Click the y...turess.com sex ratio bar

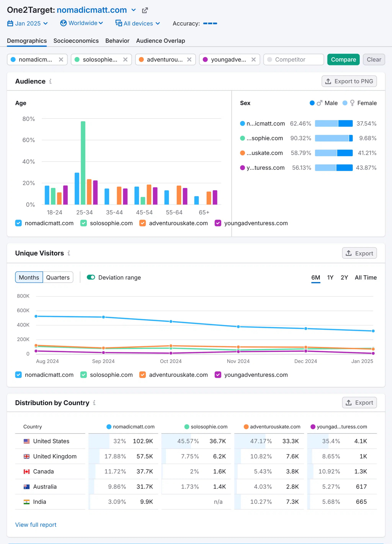point(334,168)
